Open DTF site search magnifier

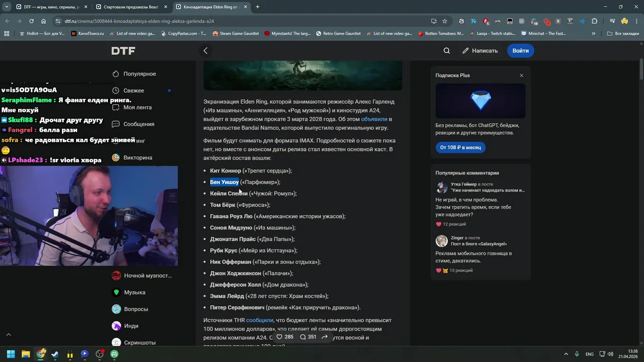click(x=447, y=51)
